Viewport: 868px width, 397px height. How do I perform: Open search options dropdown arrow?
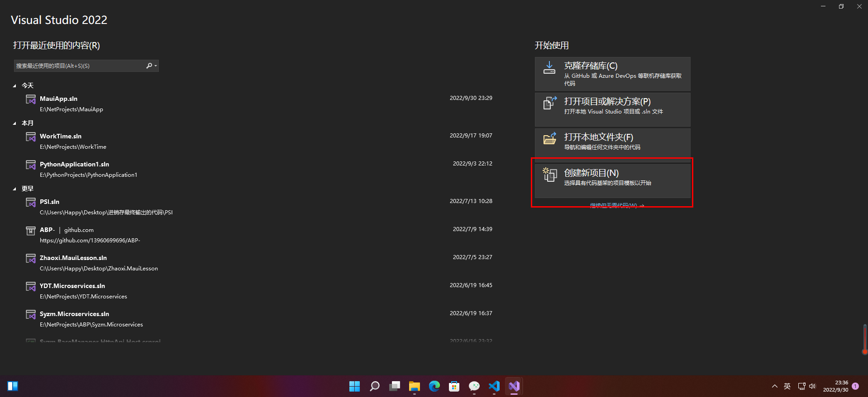click(156, 66)
